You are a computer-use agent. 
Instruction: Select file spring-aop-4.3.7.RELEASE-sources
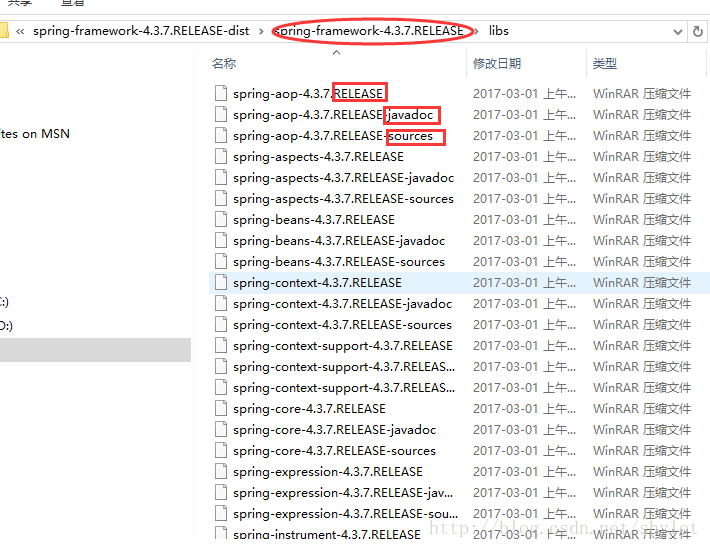point(333,135)
